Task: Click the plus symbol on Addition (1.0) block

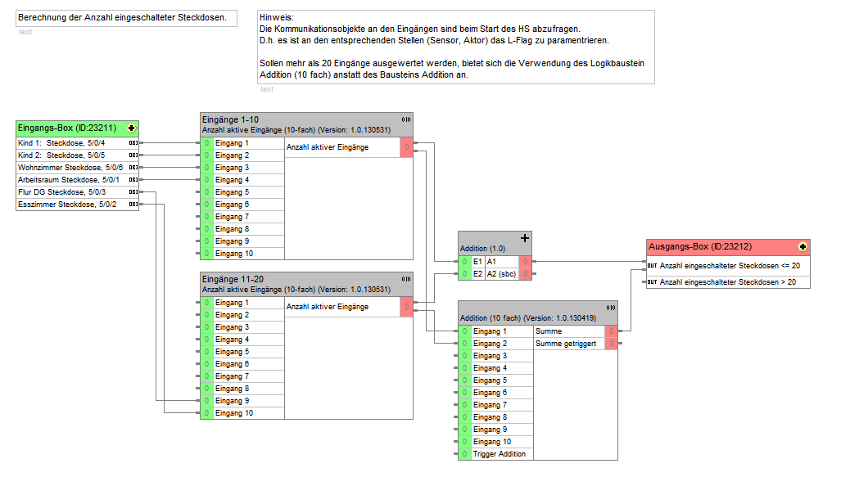Action: pyautogui.click(x=524, y=238)
